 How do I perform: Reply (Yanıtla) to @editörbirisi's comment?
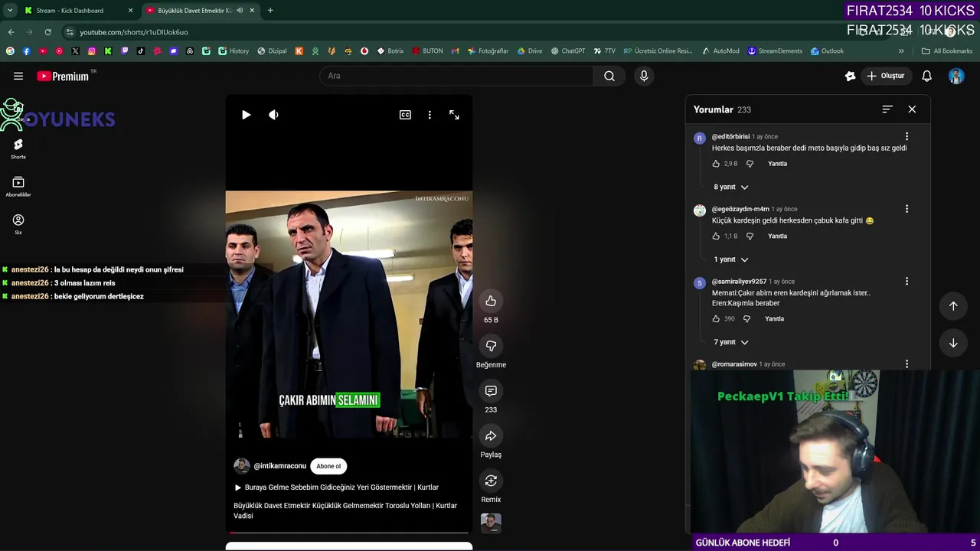777,164
